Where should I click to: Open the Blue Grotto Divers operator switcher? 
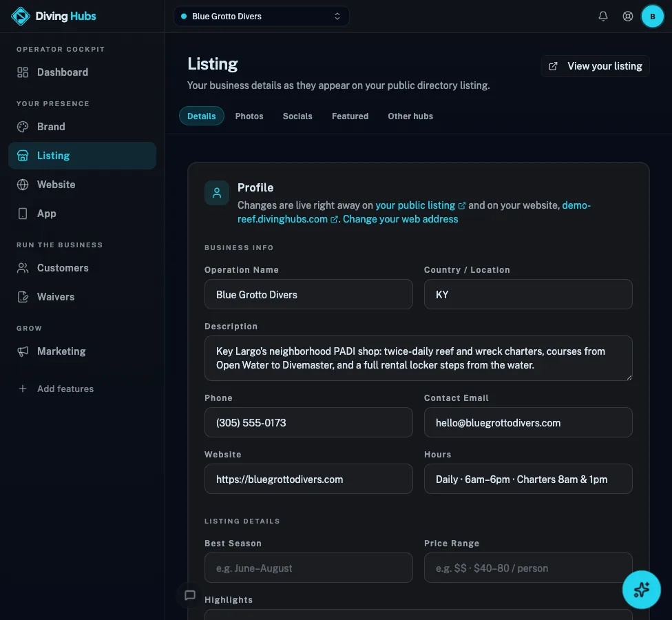[x=262, y=17]
